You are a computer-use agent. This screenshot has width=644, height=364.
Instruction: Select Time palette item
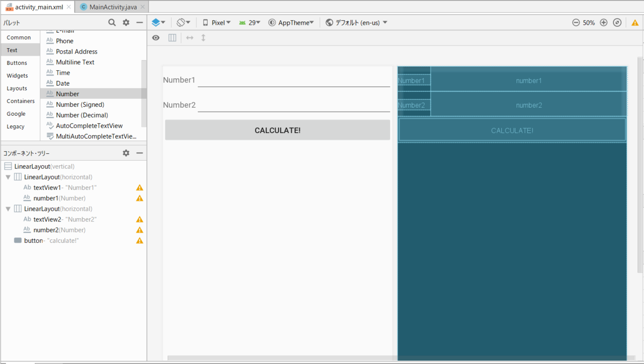(91, 72)
